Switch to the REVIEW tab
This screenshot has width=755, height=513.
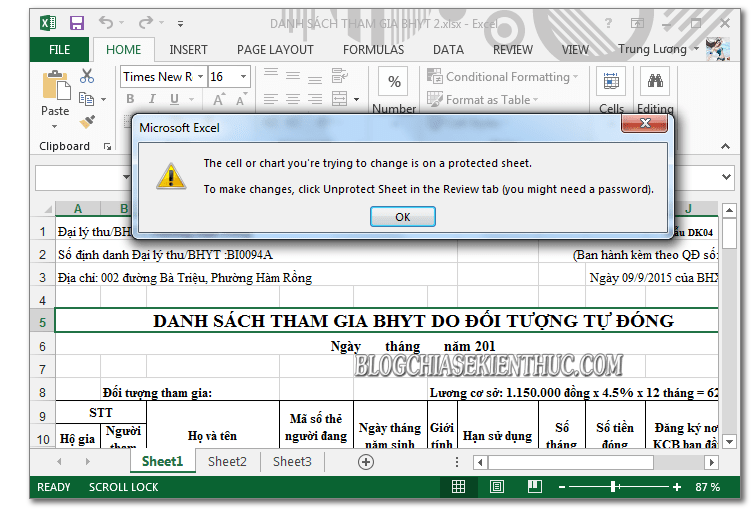(x=513, y=50)
